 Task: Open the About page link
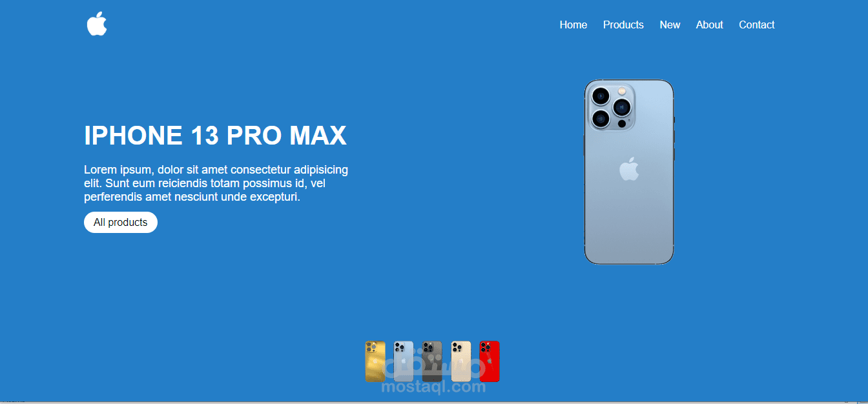pos(709,25)
